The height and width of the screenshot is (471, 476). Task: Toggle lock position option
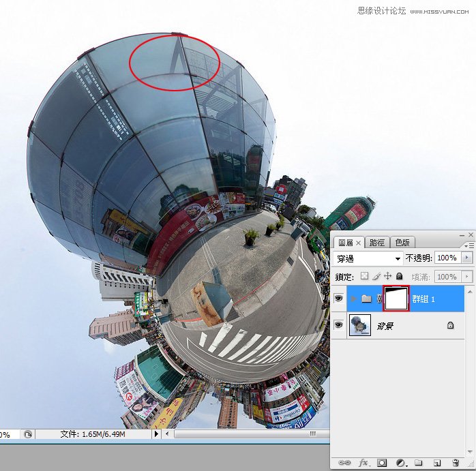pos(387,276)
